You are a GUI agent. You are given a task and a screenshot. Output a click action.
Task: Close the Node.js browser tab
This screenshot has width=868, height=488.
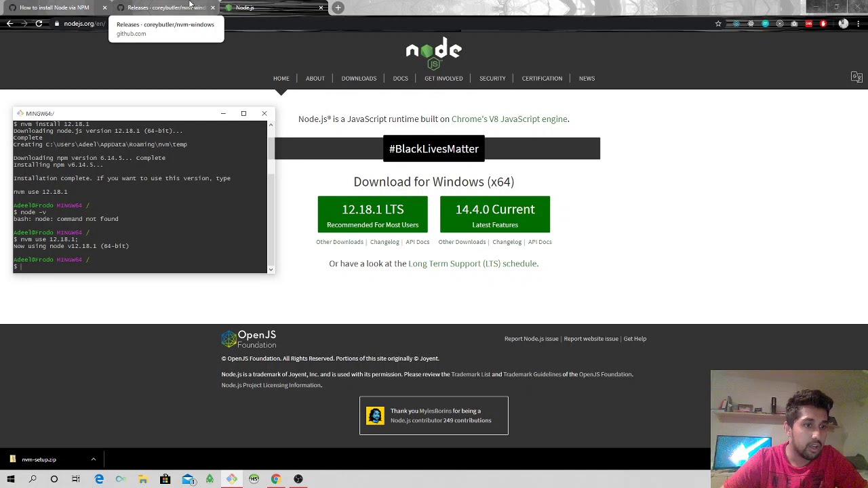[x=321, y=7]
